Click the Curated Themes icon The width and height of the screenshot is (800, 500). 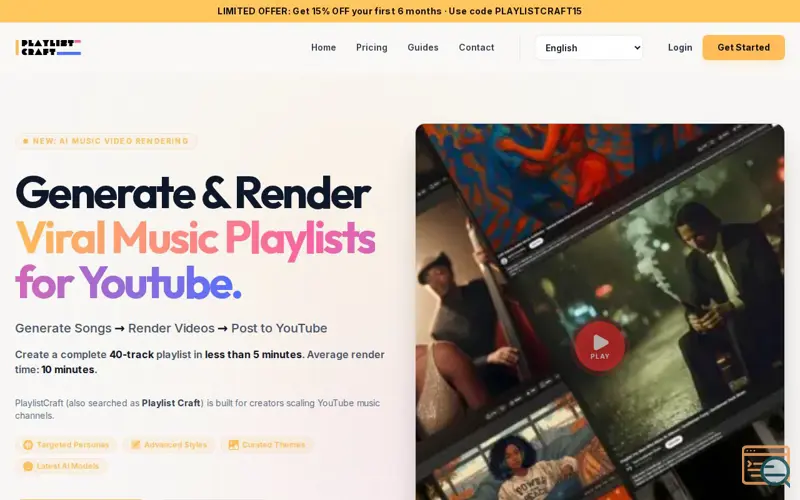click(x=233, y=445)
